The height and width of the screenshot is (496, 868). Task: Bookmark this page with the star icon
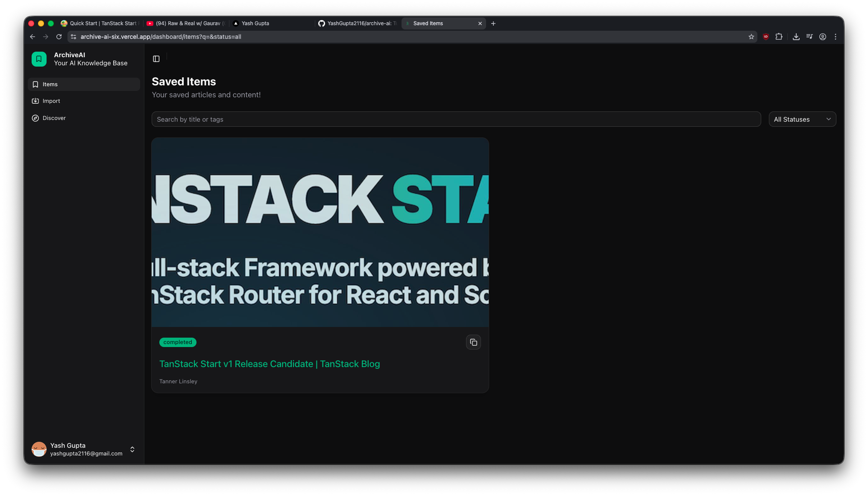[751, 37]
